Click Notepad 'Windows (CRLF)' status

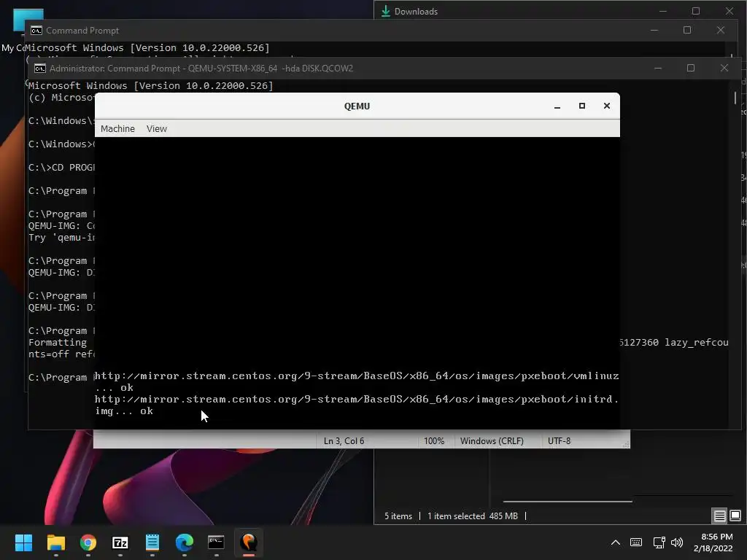[492, 441]
